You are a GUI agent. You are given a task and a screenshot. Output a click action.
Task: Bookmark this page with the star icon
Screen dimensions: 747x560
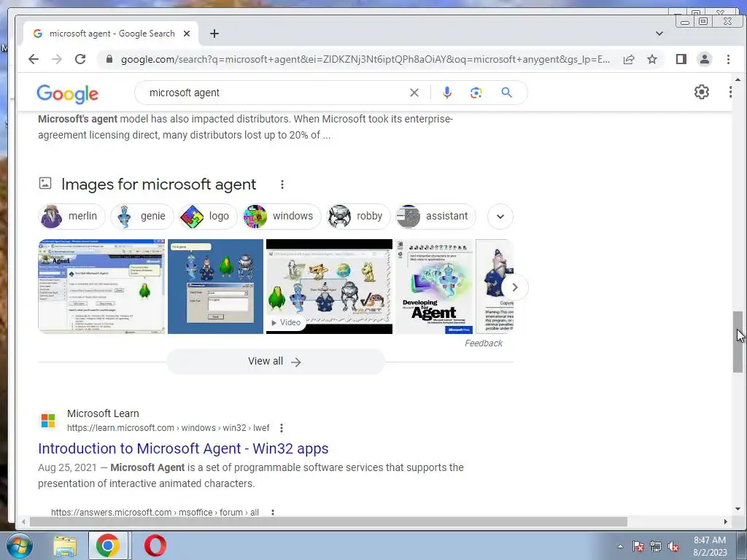[652, 59]
